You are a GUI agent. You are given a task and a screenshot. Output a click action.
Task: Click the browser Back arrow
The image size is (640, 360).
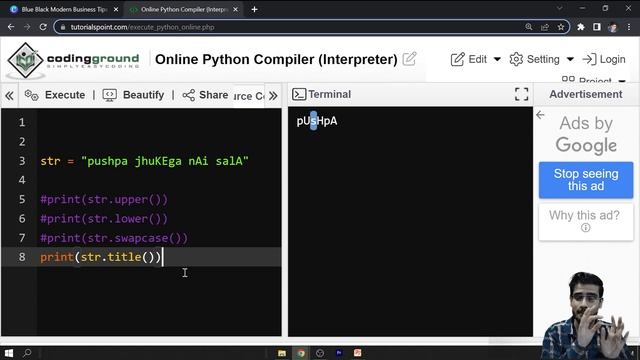[11, 27]
